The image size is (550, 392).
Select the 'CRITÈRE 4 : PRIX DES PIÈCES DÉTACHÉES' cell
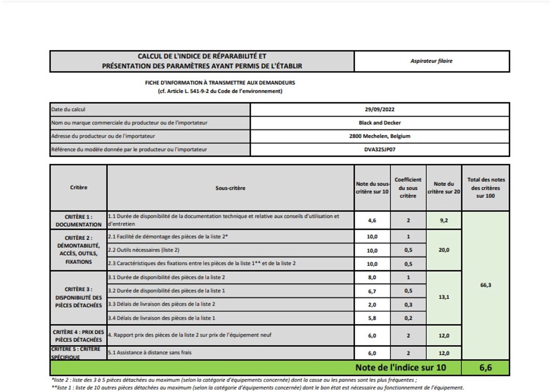(x=78, y=336)
